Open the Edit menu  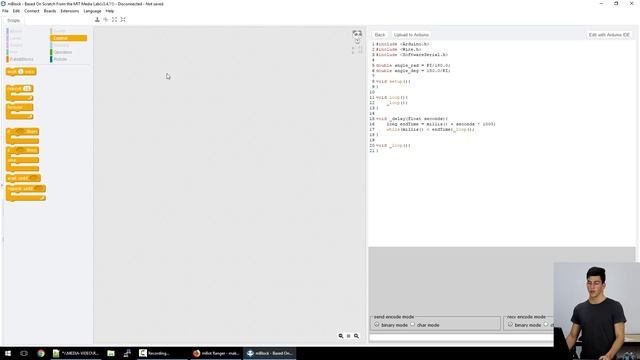pyautogui.click(x=16, y=11)
